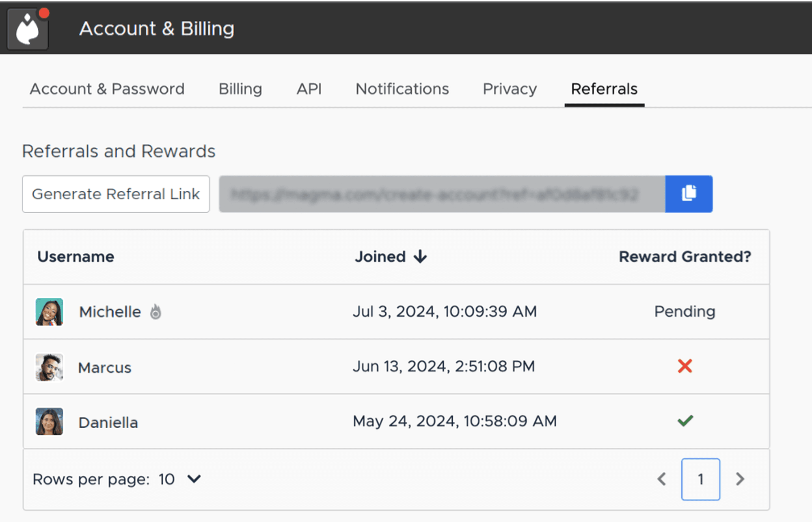Click the Joined sort arrow icon

click(x=420, y=257)
